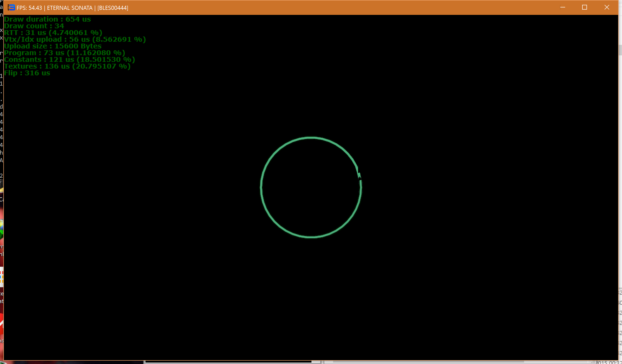
Task: Maximize the ETERNAL SONATA game window
Action: 585,7
